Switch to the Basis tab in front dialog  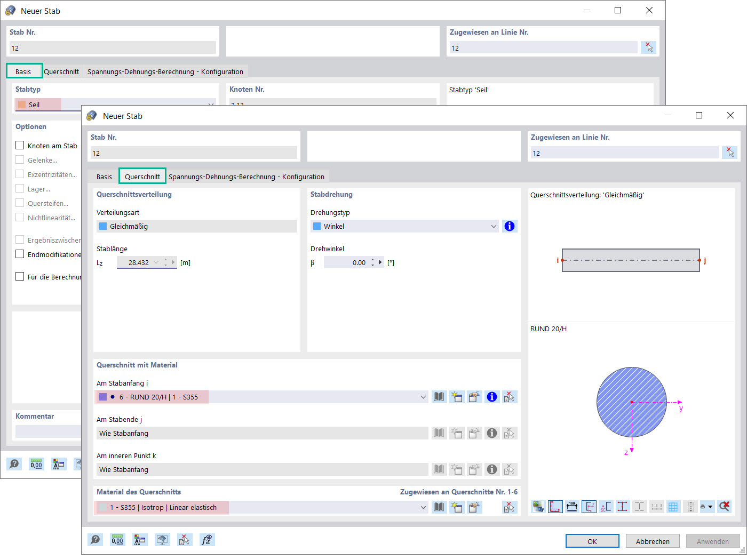pos(104,177)
